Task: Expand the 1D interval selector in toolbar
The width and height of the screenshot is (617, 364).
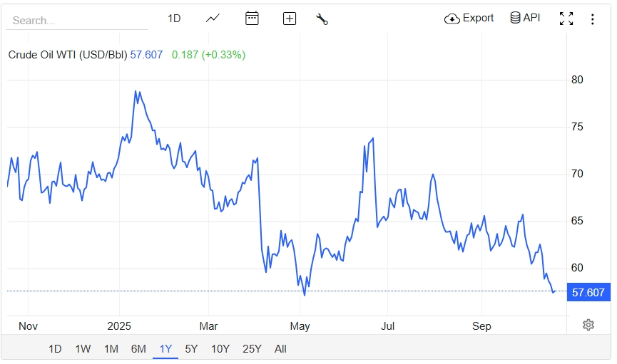Action: [x=174, y=19]
